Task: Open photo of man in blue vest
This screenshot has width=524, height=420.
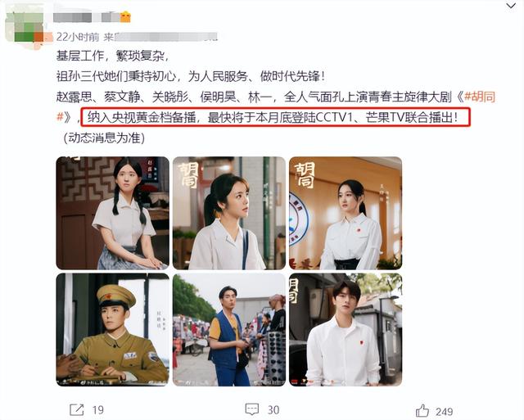Action: pos(229,329)
